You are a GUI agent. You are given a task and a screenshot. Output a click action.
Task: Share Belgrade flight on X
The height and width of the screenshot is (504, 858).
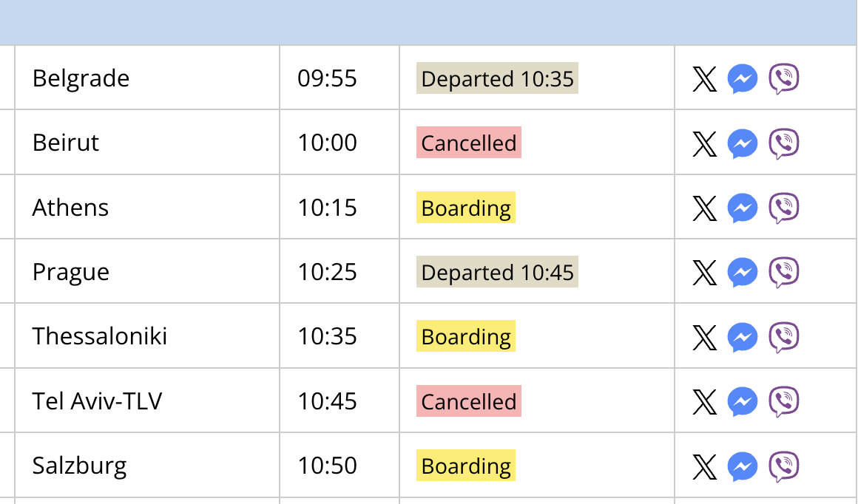[x=704, y=79]
